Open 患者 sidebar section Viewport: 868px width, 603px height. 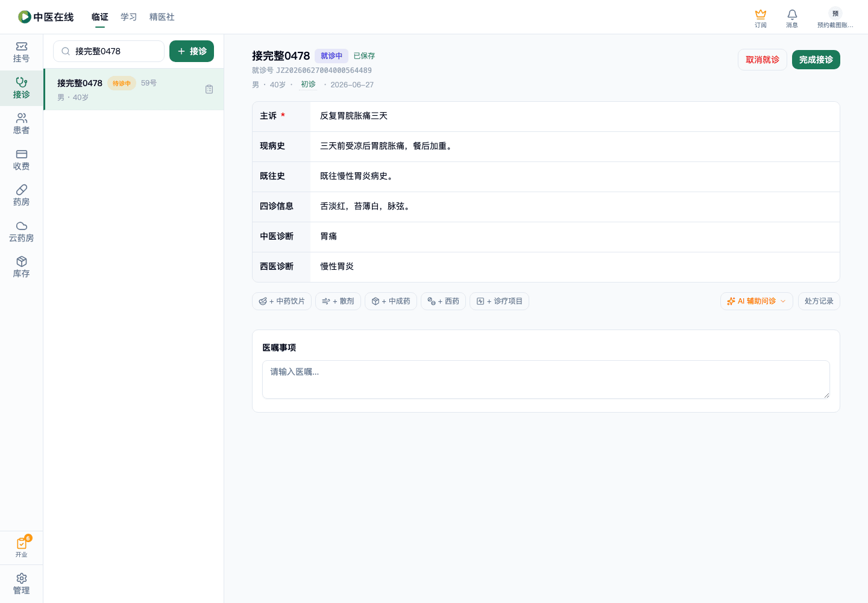[x=22, y=124]
